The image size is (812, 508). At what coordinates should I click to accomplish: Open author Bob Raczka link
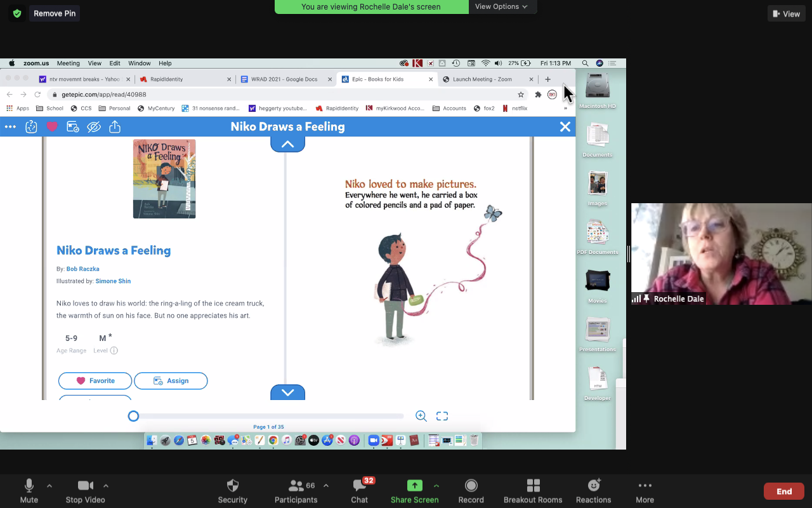(82, 269)
